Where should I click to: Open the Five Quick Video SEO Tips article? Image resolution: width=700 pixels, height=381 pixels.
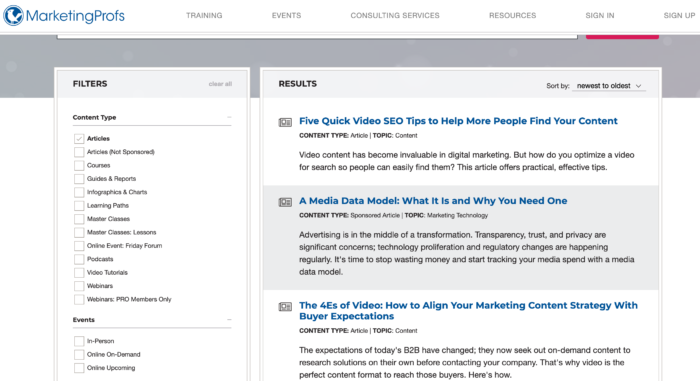click(458, 121)
